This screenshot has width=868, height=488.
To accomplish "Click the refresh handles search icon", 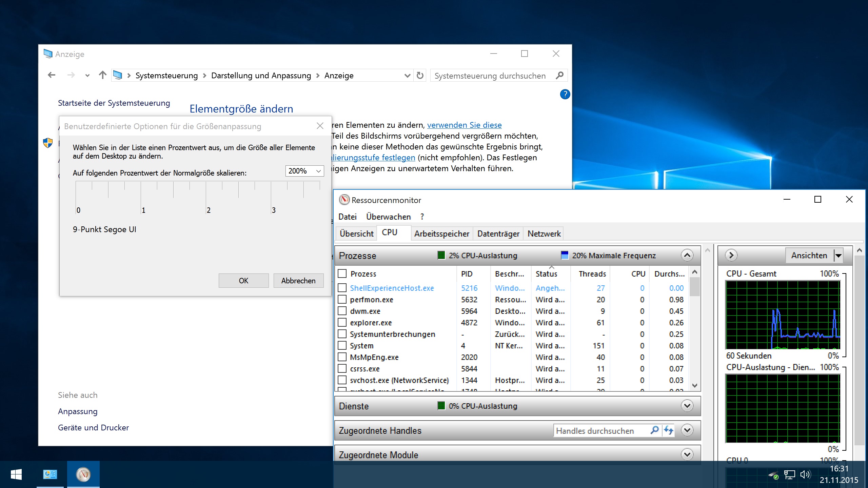I will click(668, 430).
